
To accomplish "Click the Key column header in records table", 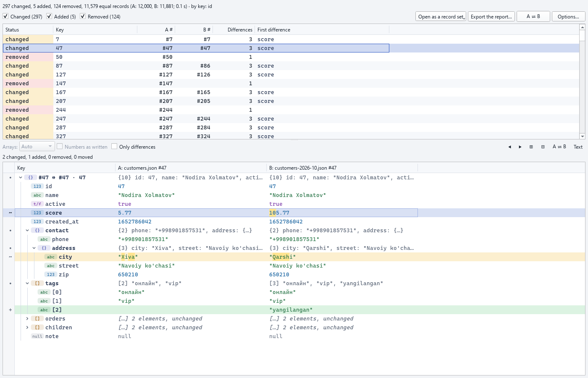I will pyautogui.click(x=95, y=30).
